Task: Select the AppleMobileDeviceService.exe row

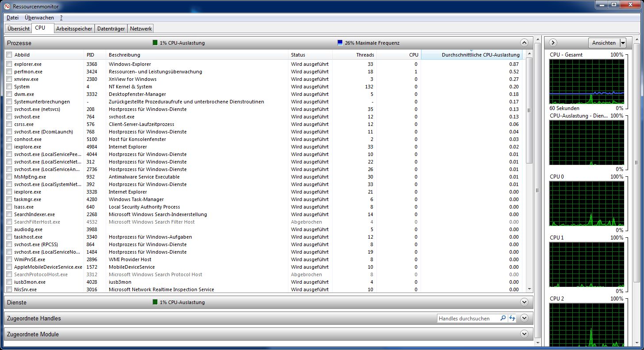Action: tap(263, 267)
